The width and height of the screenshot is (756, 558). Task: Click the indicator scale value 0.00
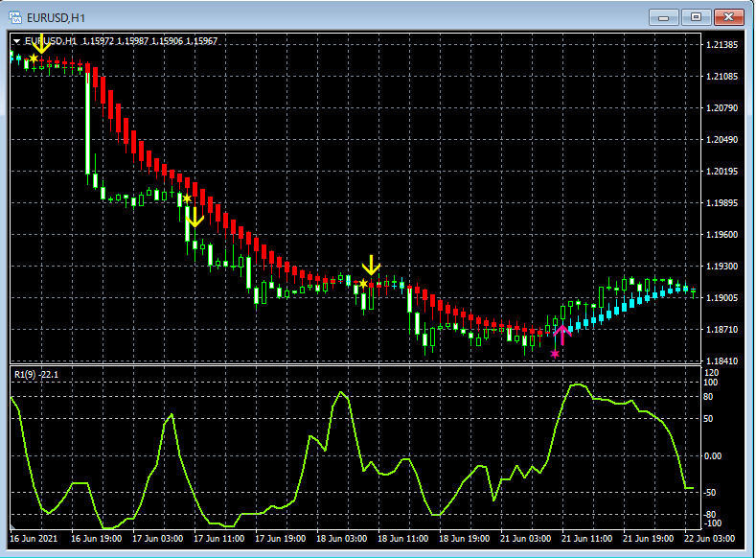713,455
